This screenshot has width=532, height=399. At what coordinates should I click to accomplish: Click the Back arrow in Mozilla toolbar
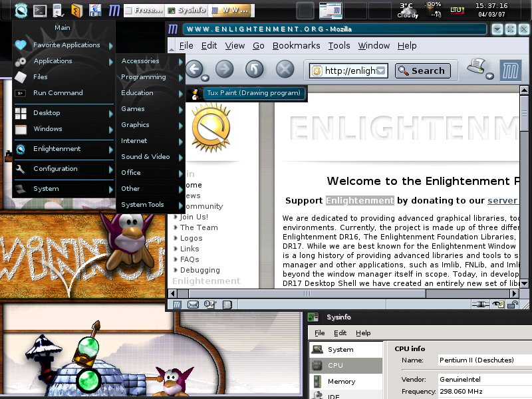tap(194, 69)
